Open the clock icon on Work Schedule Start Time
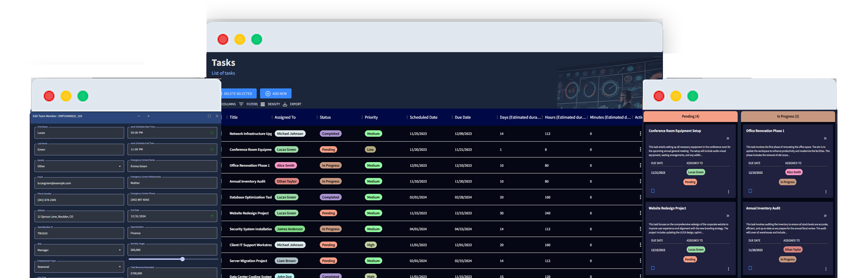Viewport: 868px width, 278px height. pyautogui.click(x=212, y=132)
